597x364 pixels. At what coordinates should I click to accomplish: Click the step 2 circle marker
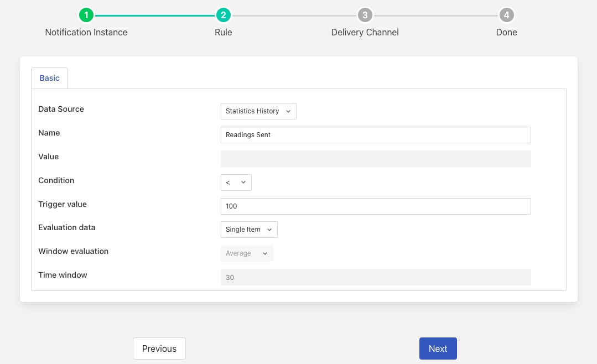(223, 15)
